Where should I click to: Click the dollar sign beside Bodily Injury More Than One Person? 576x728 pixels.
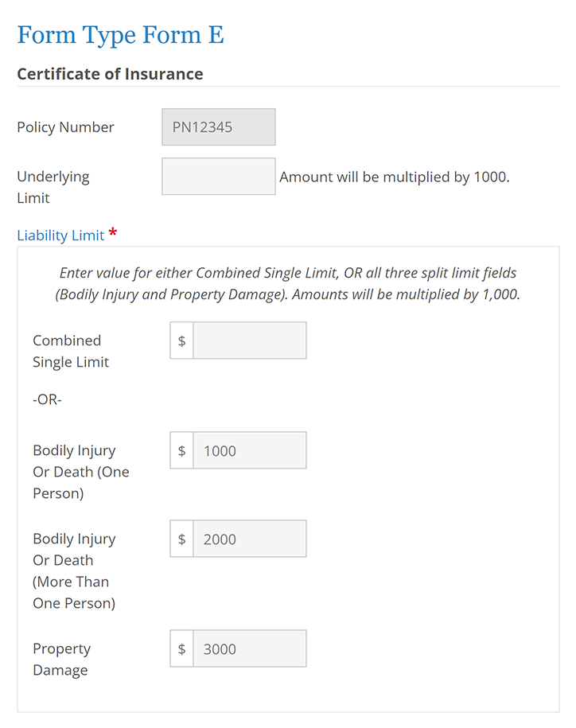coord(181,539)
